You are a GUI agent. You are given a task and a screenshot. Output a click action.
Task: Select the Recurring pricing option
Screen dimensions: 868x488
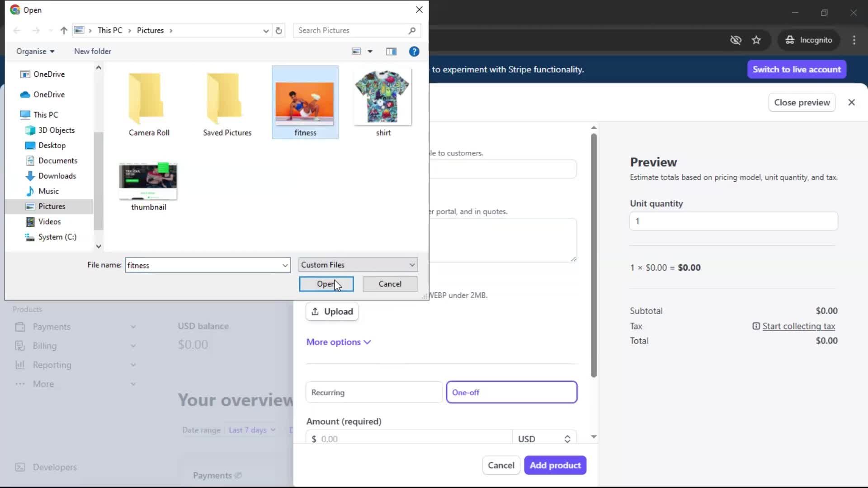(374, 392)
